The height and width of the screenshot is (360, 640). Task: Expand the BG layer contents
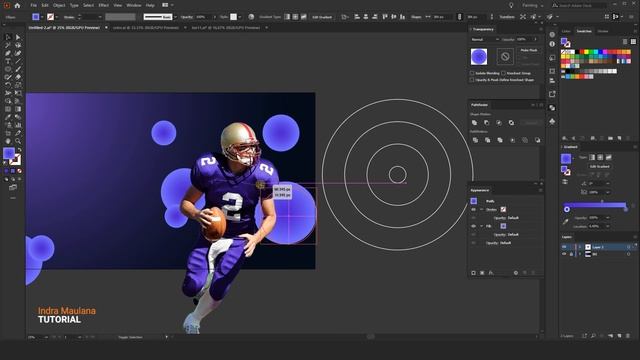(x=580, y=254)
